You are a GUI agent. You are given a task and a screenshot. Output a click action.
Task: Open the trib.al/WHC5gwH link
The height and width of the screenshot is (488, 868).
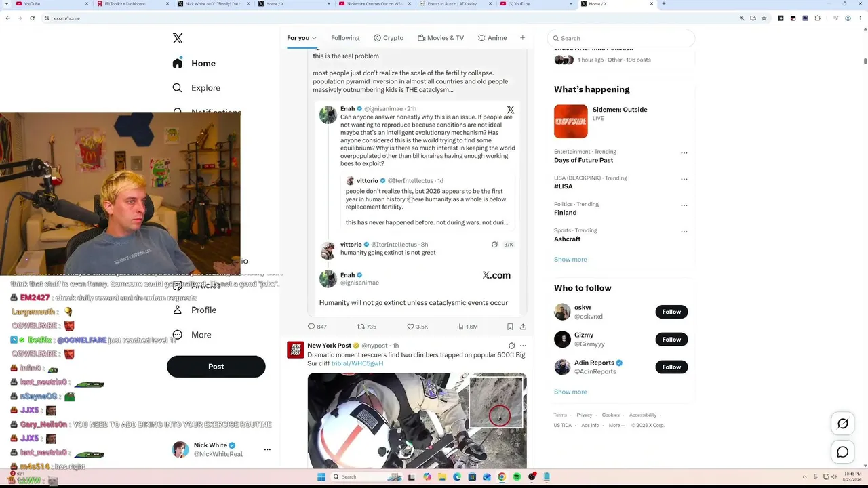[357, 363]
